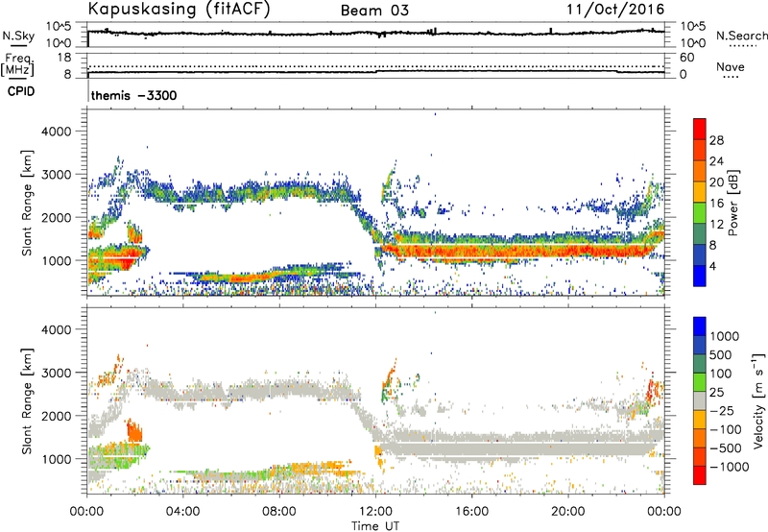This screenshot has height=532, width=768.
Task: Click the Power color bar value '4'
Action: point(713,266)
